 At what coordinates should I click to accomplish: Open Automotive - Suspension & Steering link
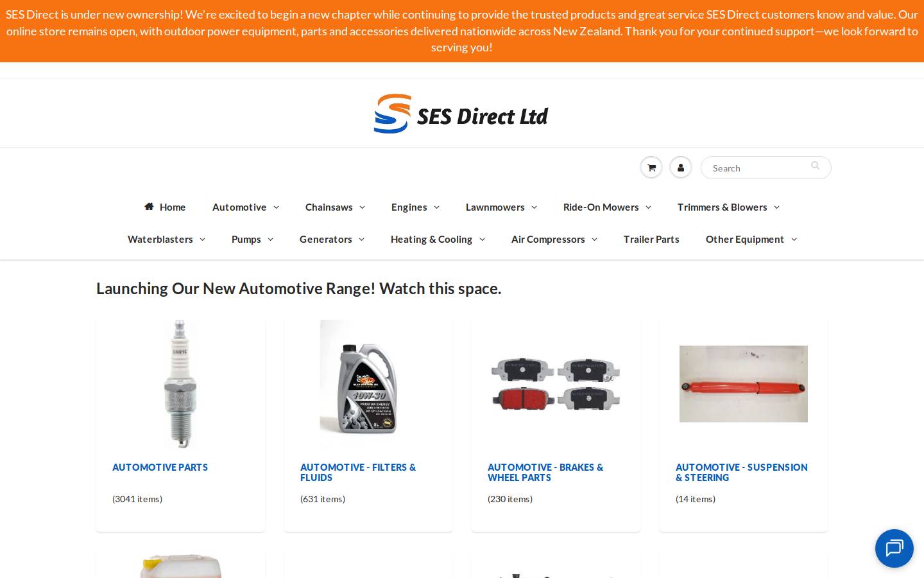click(x=742, y=472)
